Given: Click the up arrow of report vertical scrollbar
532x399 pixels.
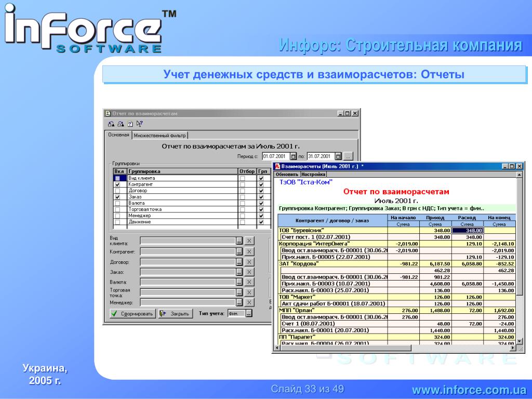Looking at the screenshot, I should point(519,175).
